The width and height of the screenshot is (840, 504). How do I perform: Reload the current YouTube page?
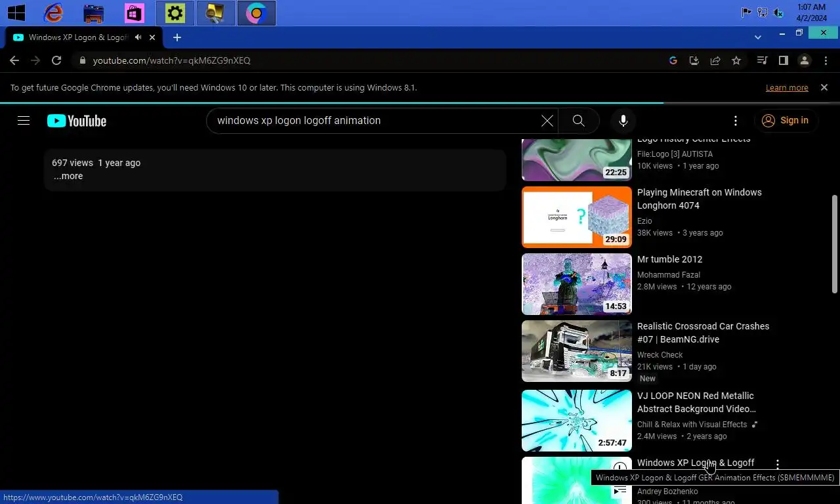click(56, 60)
